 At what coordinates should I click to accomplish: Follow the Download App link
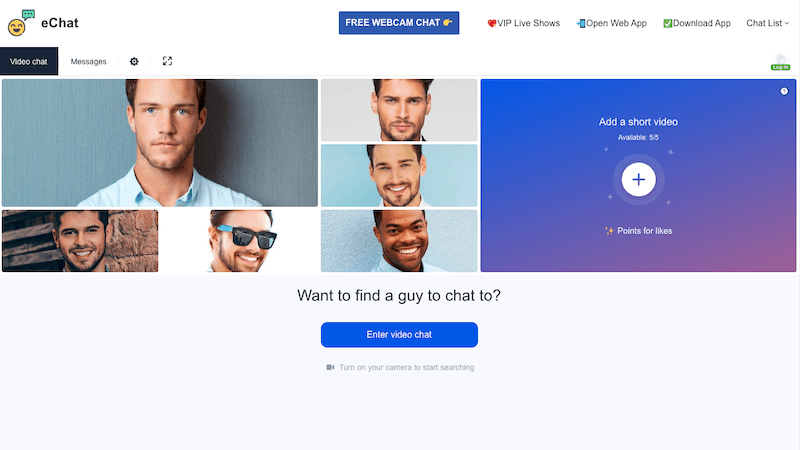697,23
